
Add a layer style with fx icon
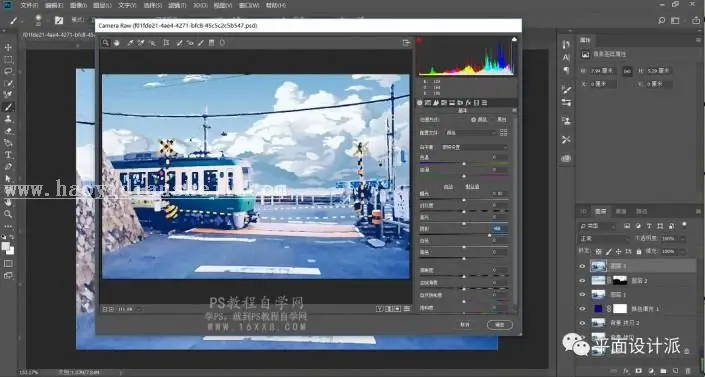click(x=626, y=371)
